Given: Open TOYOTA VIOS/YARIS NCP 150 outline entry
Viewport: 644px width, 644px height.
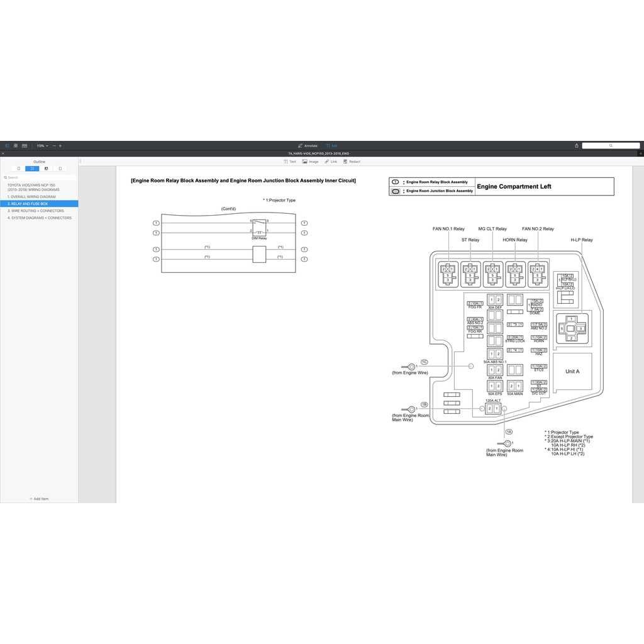Looking at the screenshot, I should (33, 187).
